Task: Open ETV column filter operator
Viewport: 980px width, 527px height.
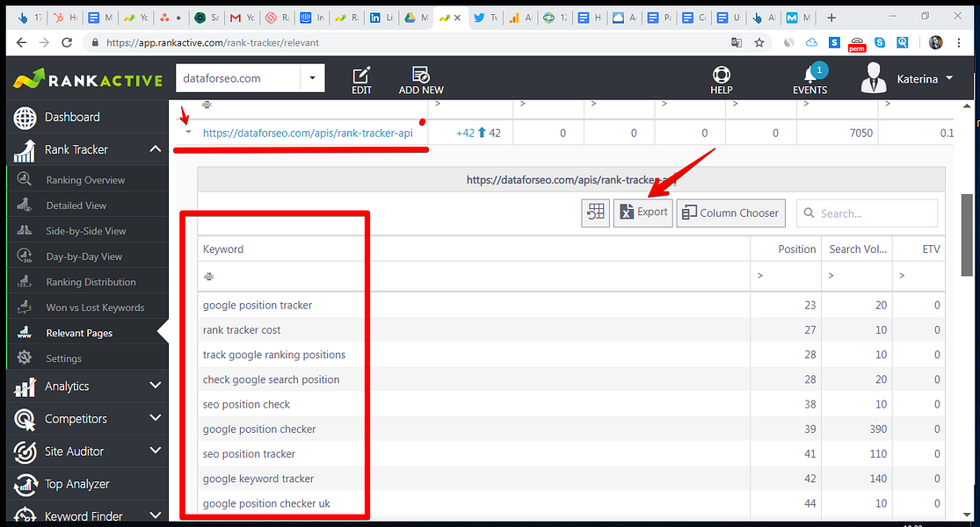Action: [x=901, y=276]
